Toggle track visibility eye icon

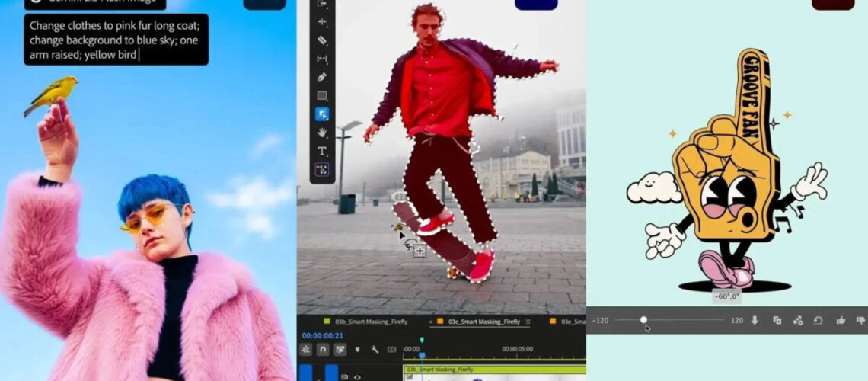(x=356, y=376)
